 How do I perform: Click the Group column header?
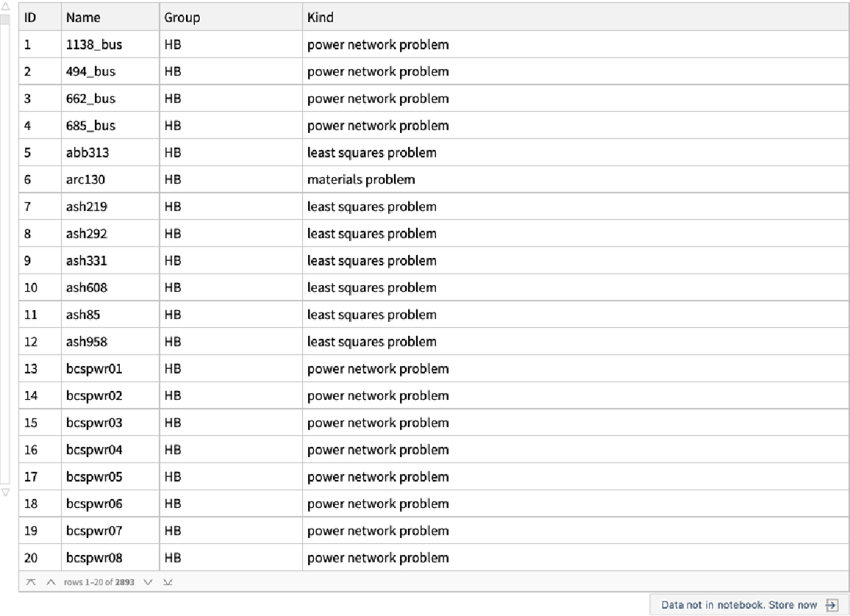click(182, 17)
